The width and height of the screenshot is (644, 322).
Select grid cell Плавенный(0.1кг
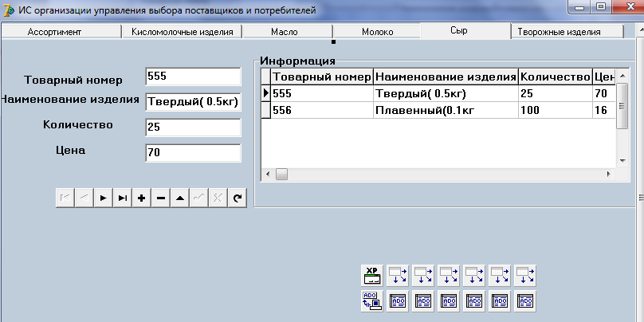pyautogui.click(x=446, y=110)
